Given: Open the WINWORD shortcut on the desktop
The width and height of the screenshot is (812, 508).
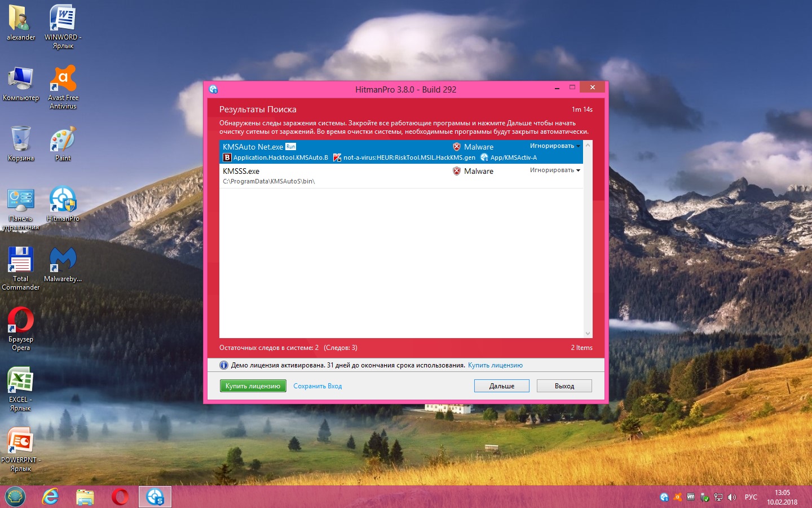Looking at the screenshot, I should click(63, 27).
